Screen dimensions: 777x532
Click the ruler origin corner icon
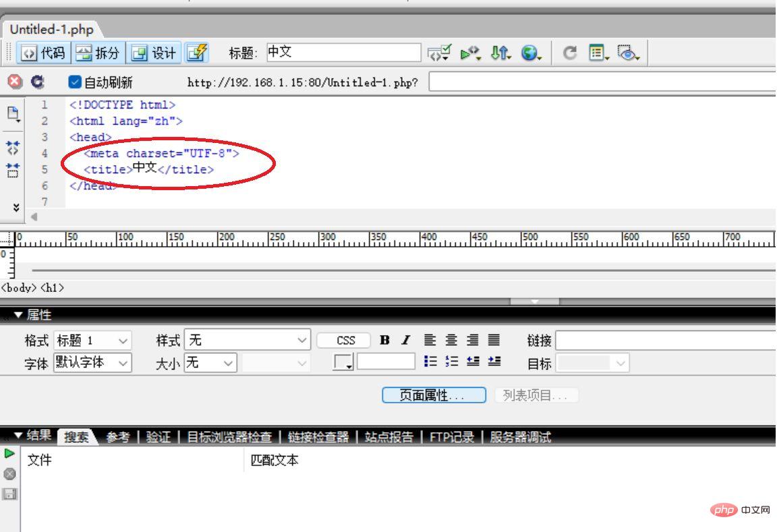tap(7, 239)
